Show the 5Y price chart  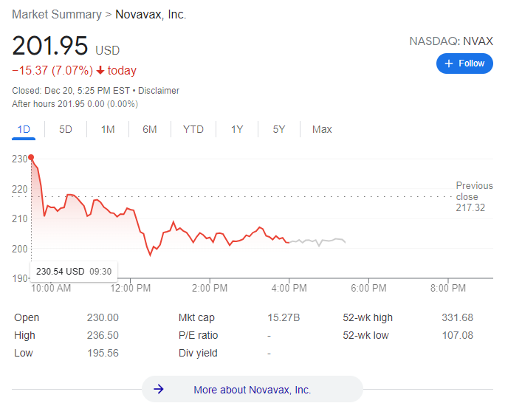pyautogui.click(x=279, y=129)
